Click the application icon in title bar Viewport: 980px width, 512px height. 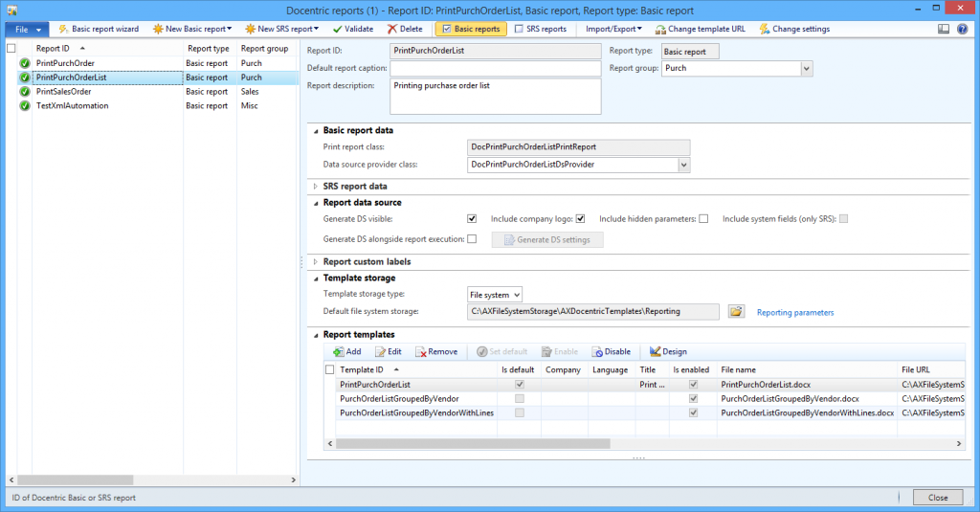[x=12, y=11]
